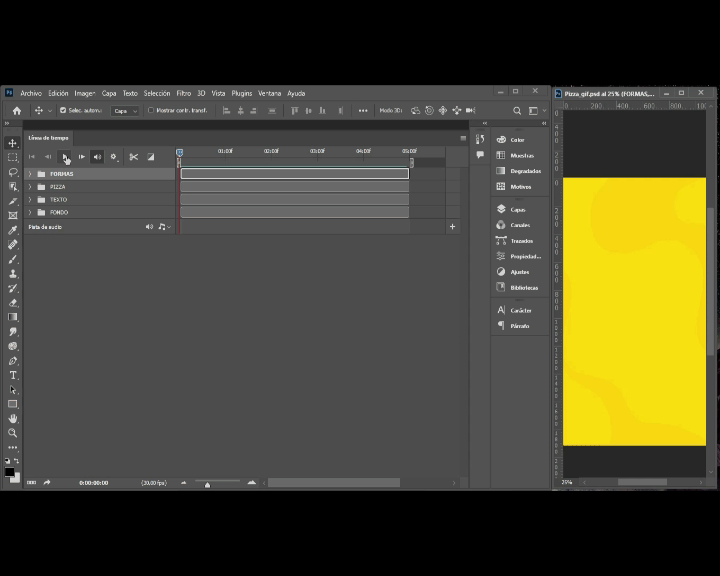The image size is (720, 576).
Task: Select the Rectangular Marquee tool
Action: [x=12, y=158]
